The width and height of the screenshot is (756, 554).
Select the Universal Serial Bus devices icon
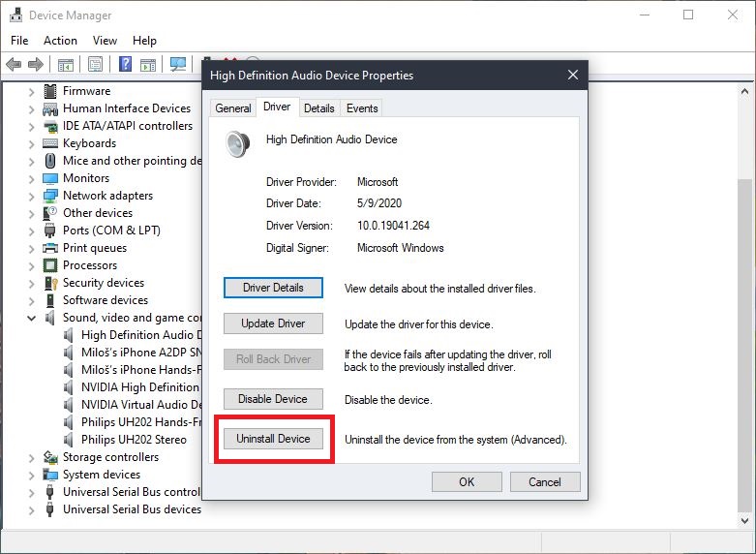pos(49,509)
